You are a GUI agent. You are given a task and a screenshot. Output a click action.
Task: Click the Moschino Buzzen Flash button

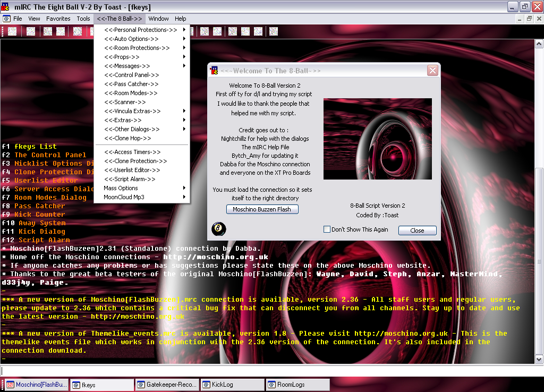coord(262,209)
